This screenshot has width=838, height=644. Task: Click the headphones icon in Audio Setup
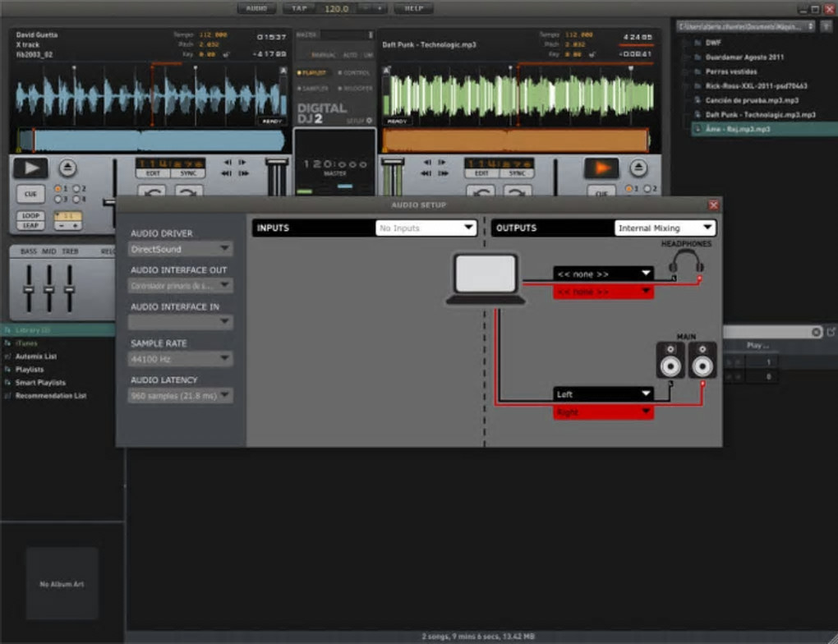[685, 262]
